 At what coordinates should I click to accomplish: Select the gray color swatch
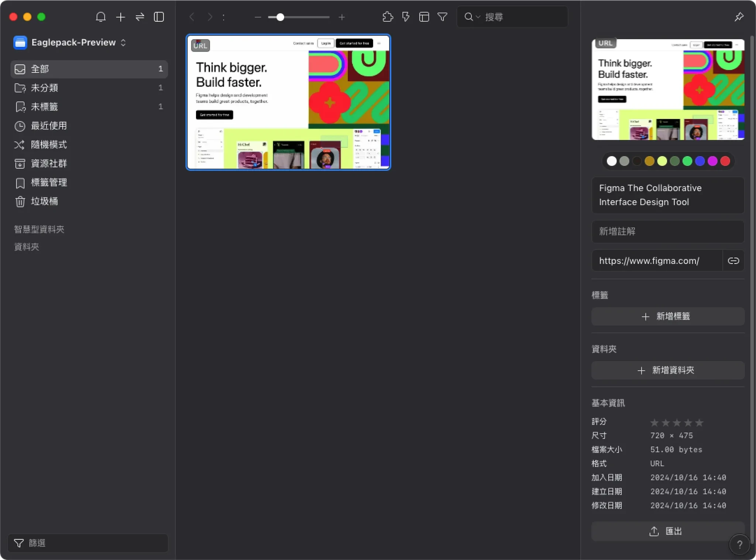point(624,161)
